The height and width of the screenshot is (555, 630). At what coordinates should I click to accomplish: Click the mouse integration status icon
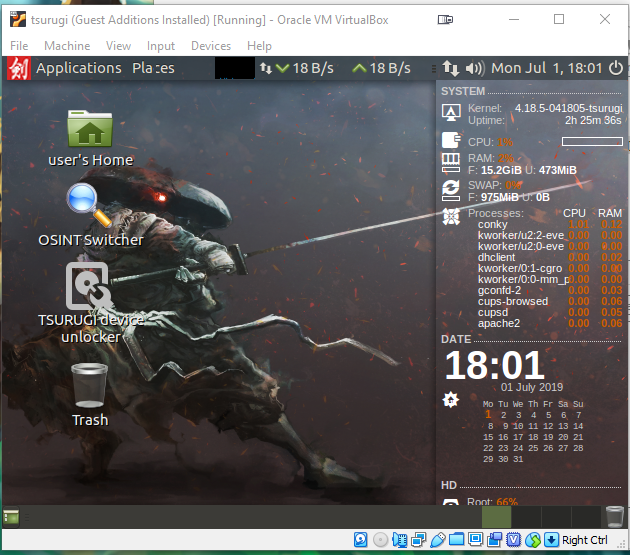point(533,540)
